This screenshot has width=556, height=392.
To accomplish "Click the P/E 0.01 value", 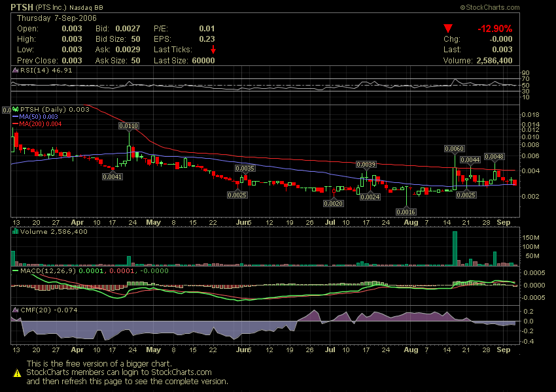I will click(x=207, y=28).
